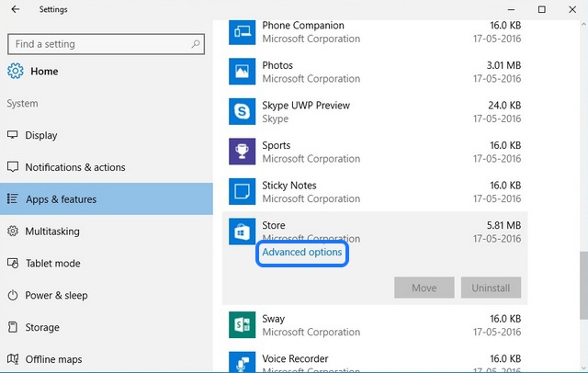Click the Store shopping bag icon

(243, 232)
